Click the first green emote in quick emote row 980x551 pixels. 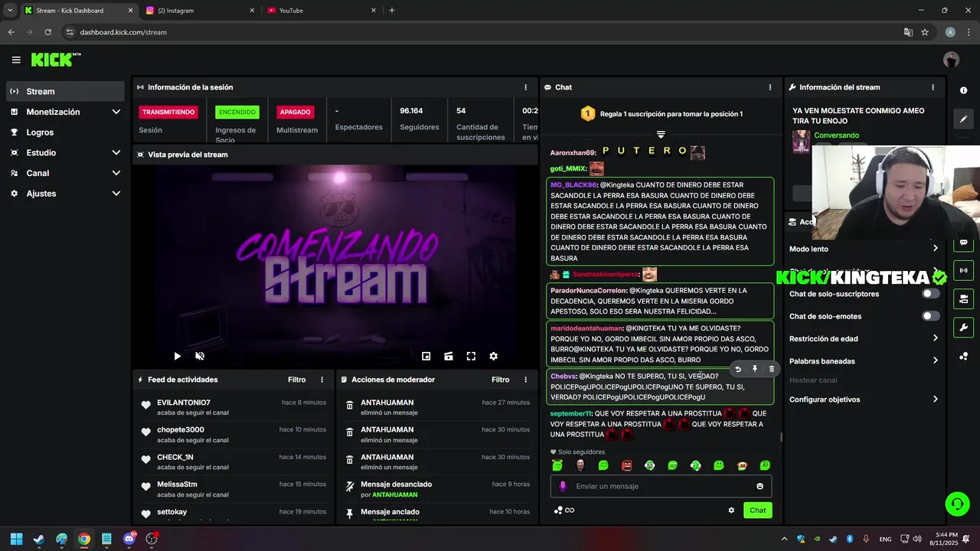[557, 465]
